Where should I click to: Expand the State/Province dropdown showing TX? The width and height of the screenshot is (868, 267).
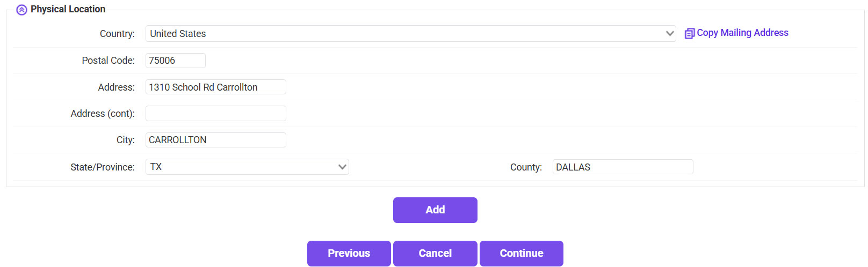pyautogui.click(x=247, y=167)
